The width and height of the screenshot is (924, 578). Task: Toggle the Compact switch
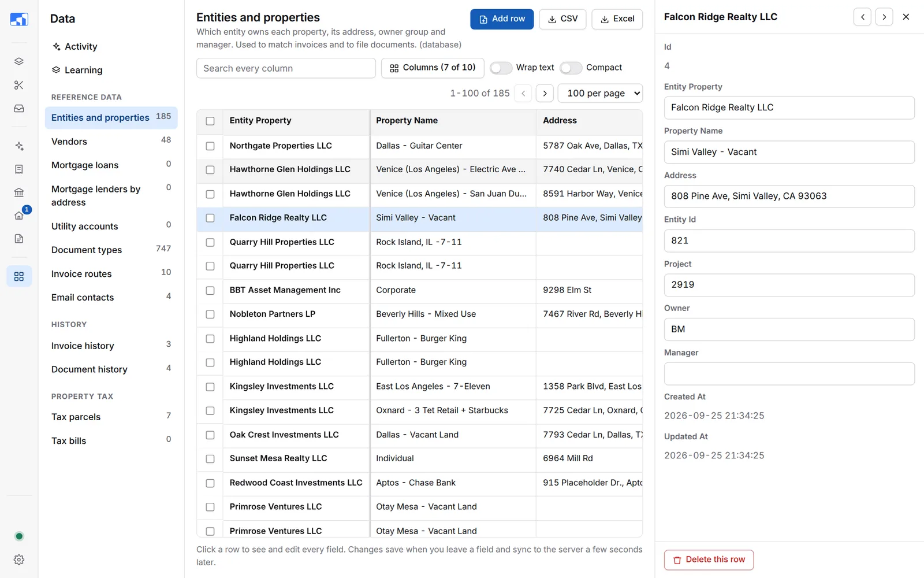pyautogui.click(x=571, y=68)
